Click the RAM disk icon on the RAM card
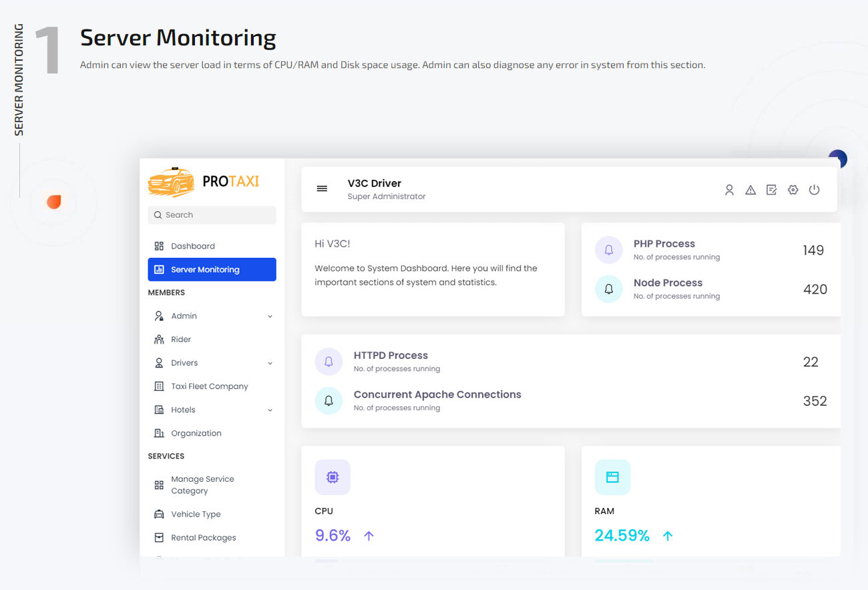 [612, 476]
